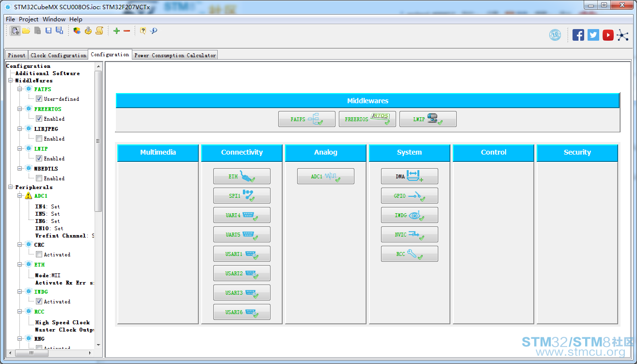637x364 pixels.
Task: Open the Help menu
Action: tap(76, 19)
